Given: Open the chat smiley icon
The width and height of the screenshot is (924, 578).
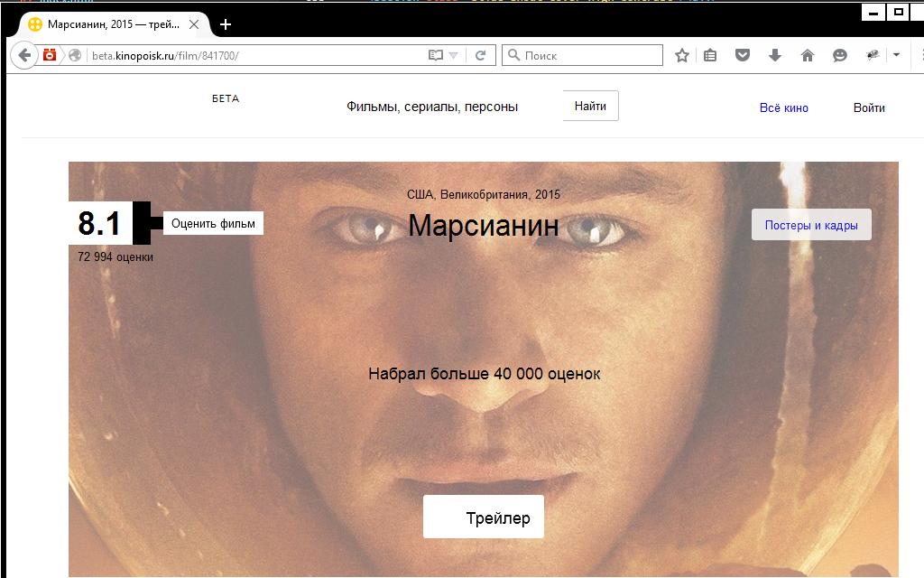Looking at the screenshot, I should point(840,55).
